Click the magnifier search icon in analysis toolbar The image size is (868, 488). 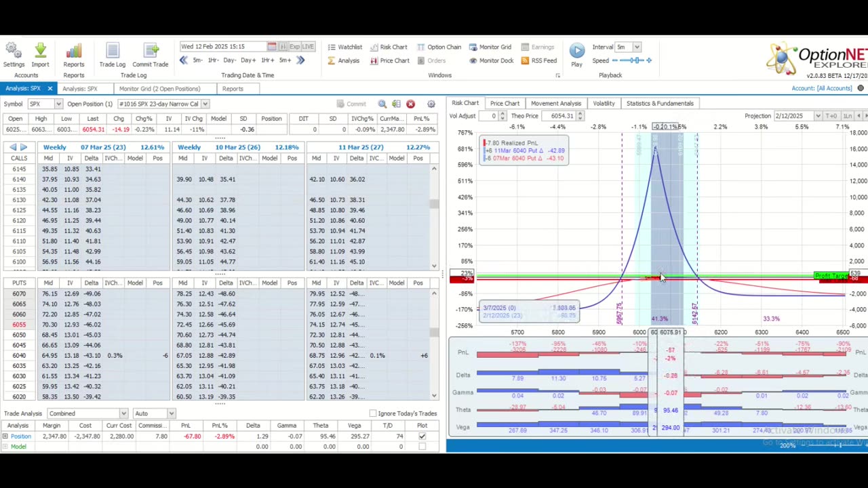pyautogui.click(x=382, y=104)
